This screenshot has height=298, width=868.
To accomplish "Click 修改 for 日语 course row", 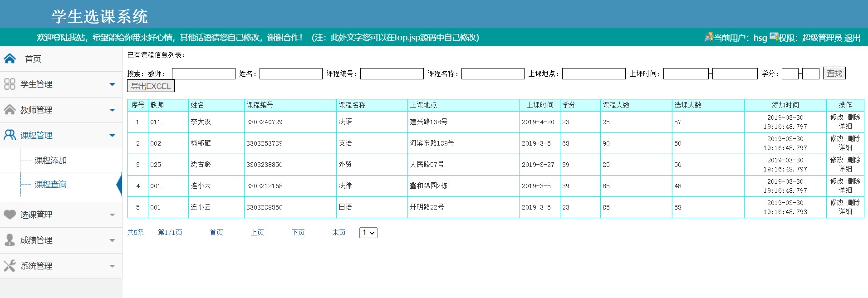I will pos(837,202).
